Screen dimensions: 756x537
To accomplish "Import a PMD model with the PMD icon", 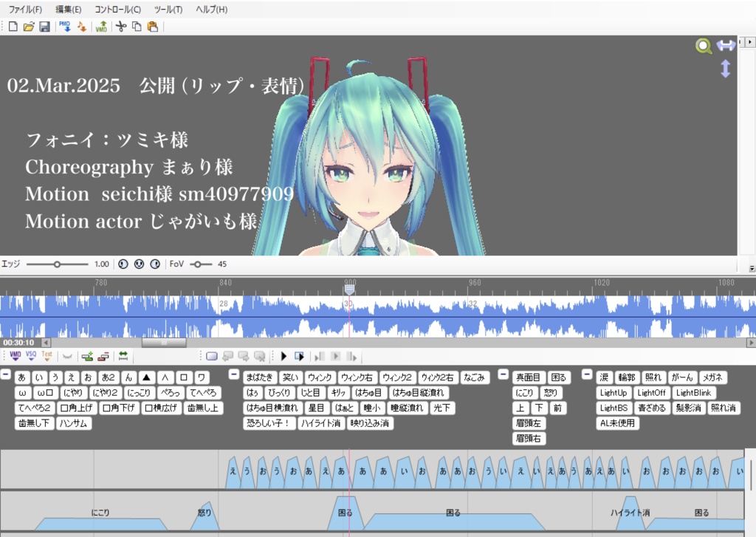I will click(66, 27).
